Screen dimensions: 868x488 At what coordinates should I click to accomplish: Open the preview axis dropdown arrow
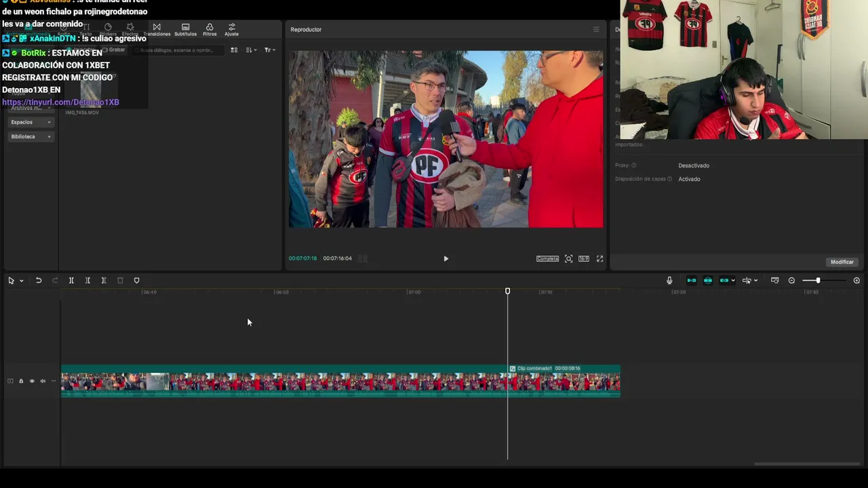[755, 281]
